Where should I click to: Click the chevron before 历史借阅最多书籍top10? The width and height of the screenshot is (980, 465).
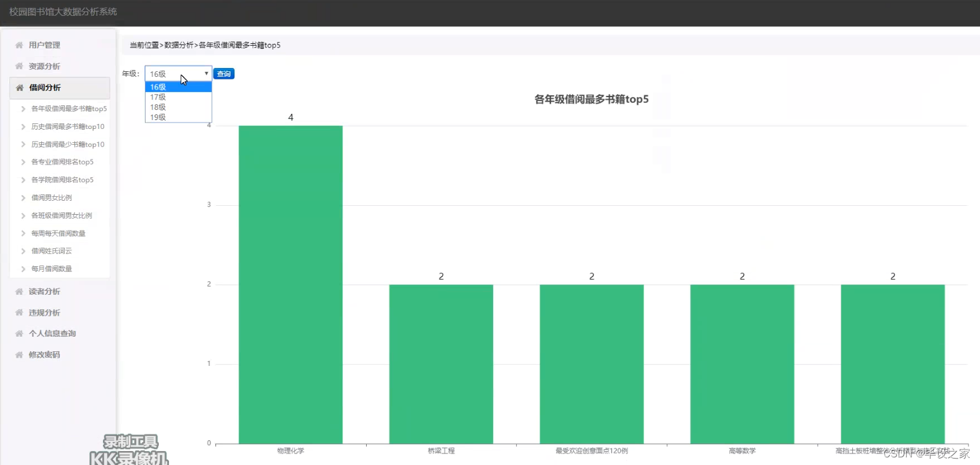(x=24, y=126)
